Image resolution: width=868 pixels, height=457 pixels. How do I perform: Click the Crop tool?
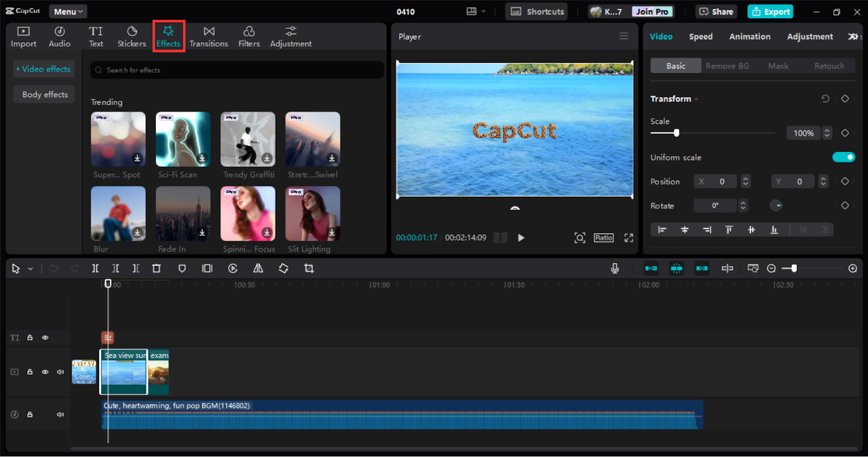[x=309, y=268]
